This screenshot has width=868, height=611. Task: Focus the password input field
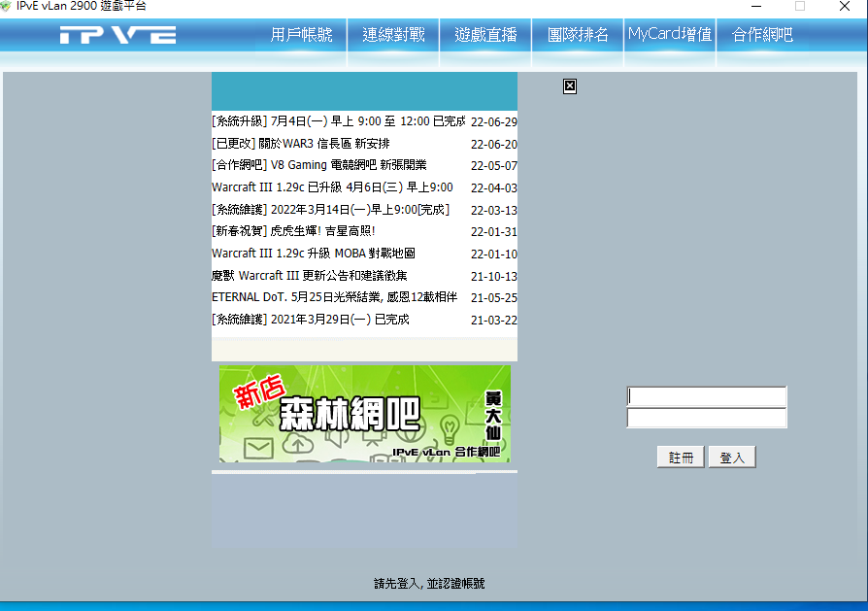click(x=707, y=419)
